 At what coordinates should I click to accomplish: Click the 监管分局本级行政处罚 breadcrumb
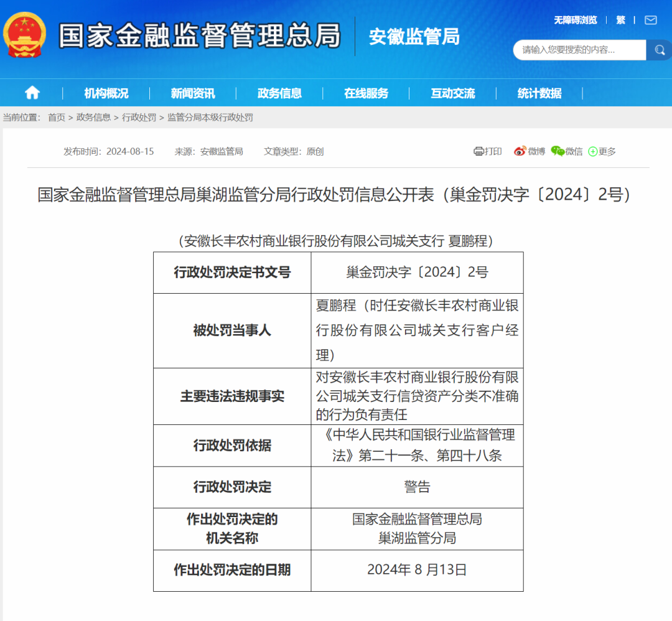click(210, 118)
